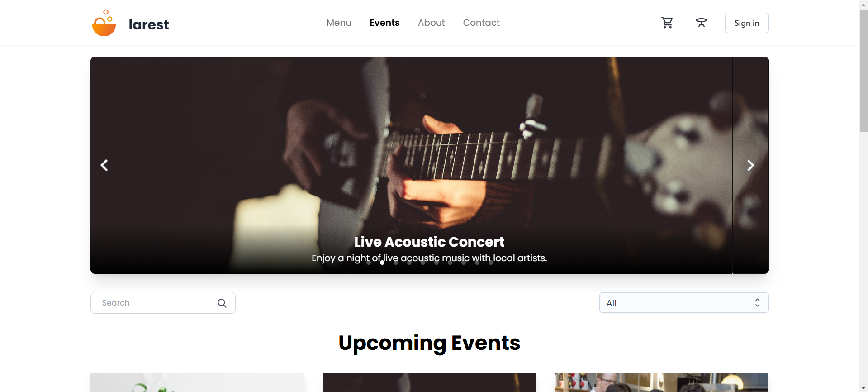The height and width of the screenshot is (392, 868).
Task: Select the last carousel indicator dot
Action: click(491, 263)
